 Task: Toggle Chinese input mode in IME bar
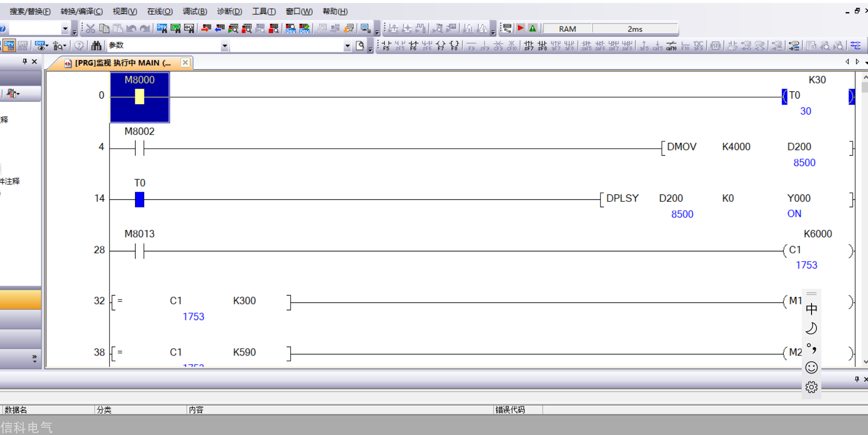[x=812, y=309]
